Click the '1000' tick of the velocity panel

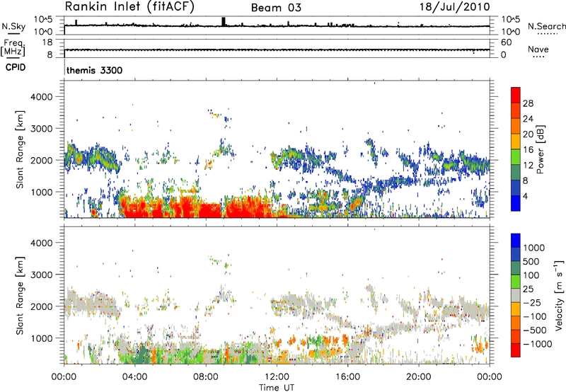[41, 338]
